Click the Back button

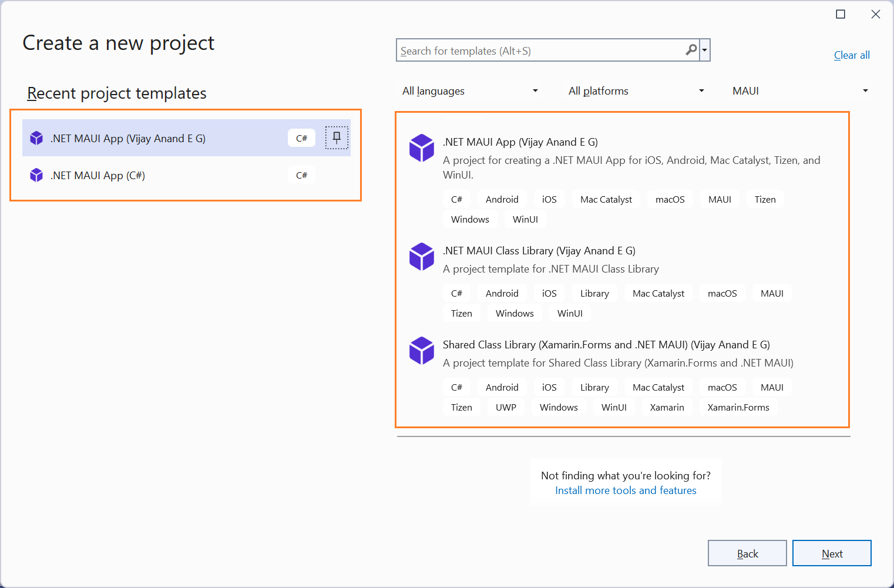click(x=747, y=553)
